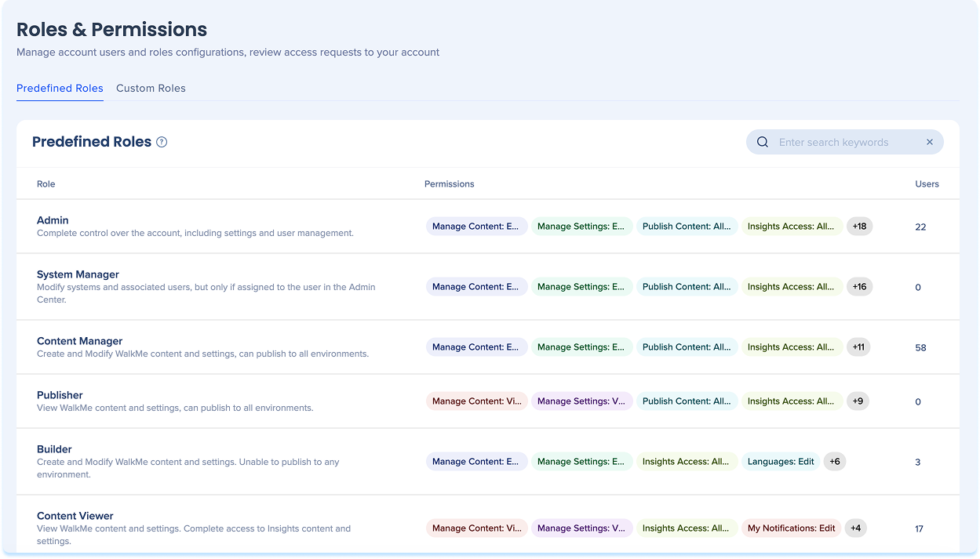Image resolution: width=980 pixels, height=559 pixels.
Task: Switch to the Custom Roles tab
Action: (151, 89)
